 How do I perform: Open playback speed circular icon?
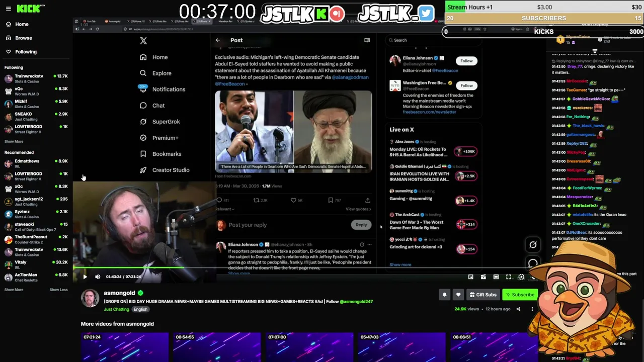521,277
